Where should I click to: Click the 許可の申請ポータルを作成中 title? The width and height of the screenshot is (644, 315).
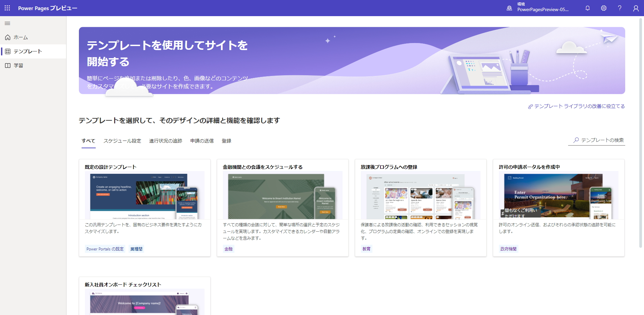pyautogui.click(x=529, y=167)
